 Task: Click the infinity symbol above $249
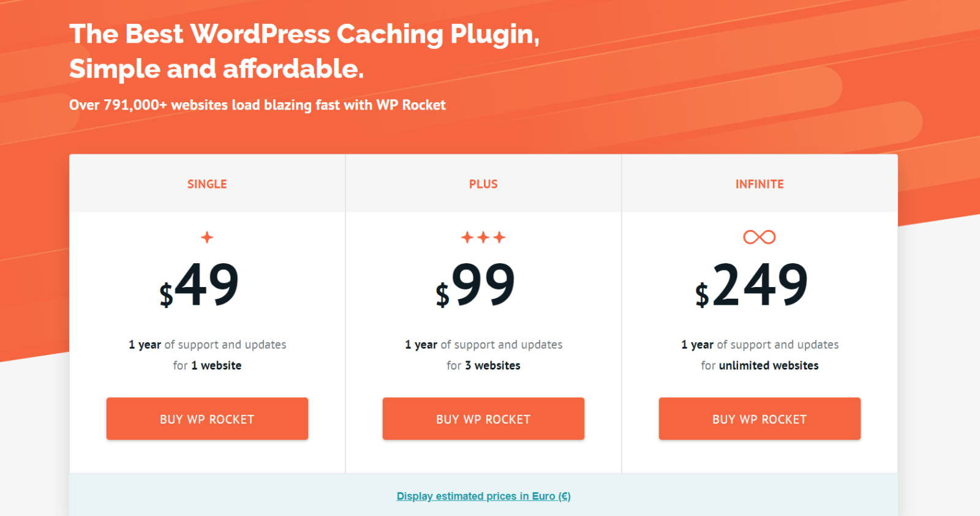pos(759,237)
